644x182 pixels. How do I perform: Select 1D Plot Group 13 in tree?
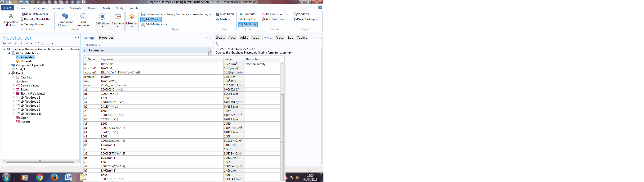coord(31,114)
